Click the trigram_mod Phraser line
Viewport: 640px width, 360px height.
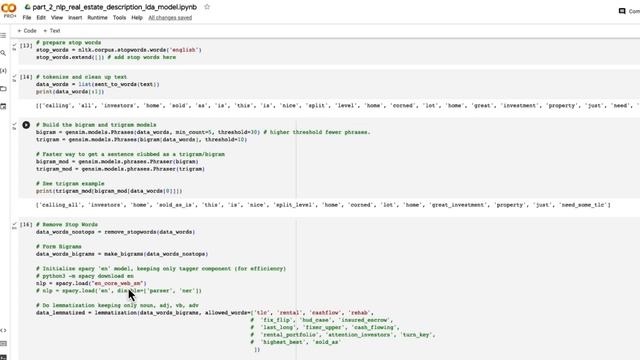point(120,169)
